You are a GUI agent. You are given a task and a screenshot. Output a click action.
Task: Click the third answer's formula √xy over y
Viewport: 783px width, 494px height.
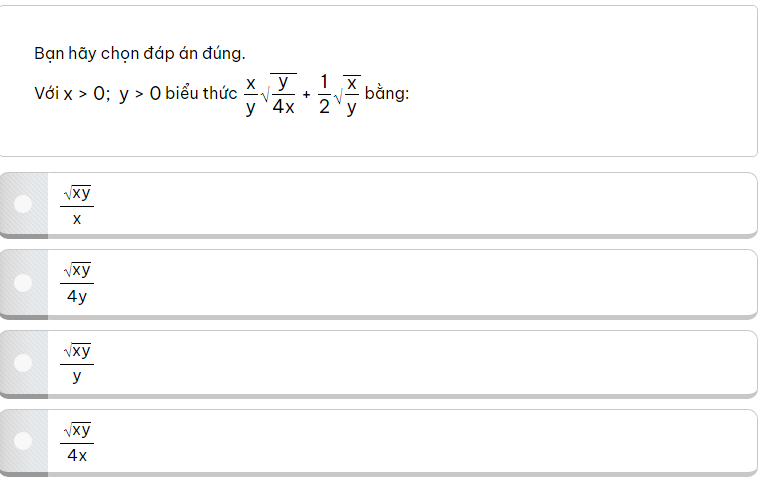click(77, 362)
